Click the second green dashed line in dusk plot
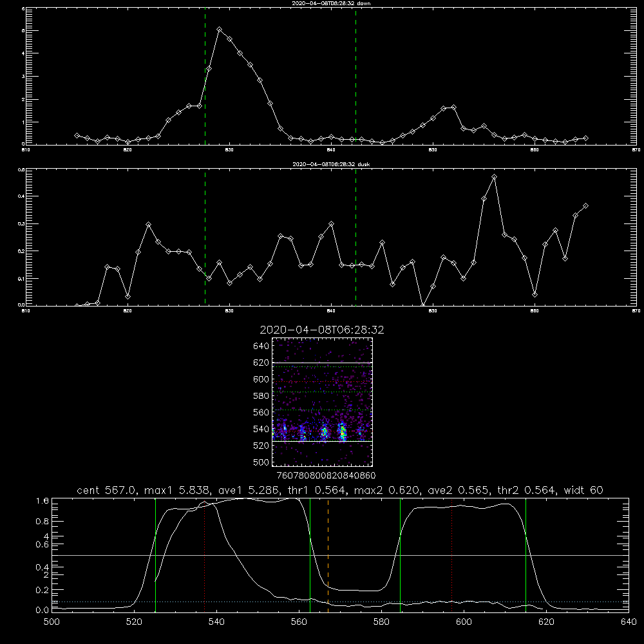Screen dimensions: 644x644 (x=355, y=237)
